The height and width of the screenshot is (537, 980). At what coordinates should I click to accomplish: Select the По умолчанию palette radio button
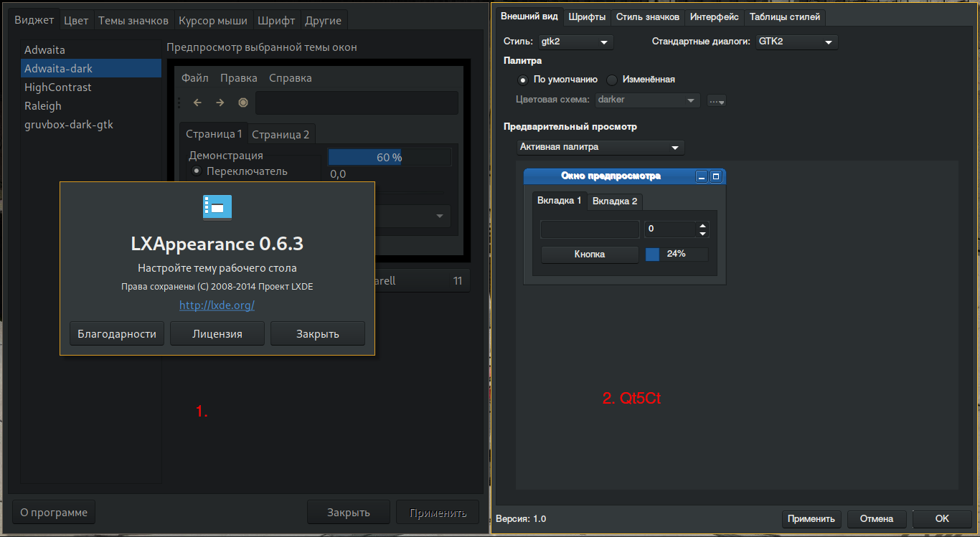click(523, 80)
